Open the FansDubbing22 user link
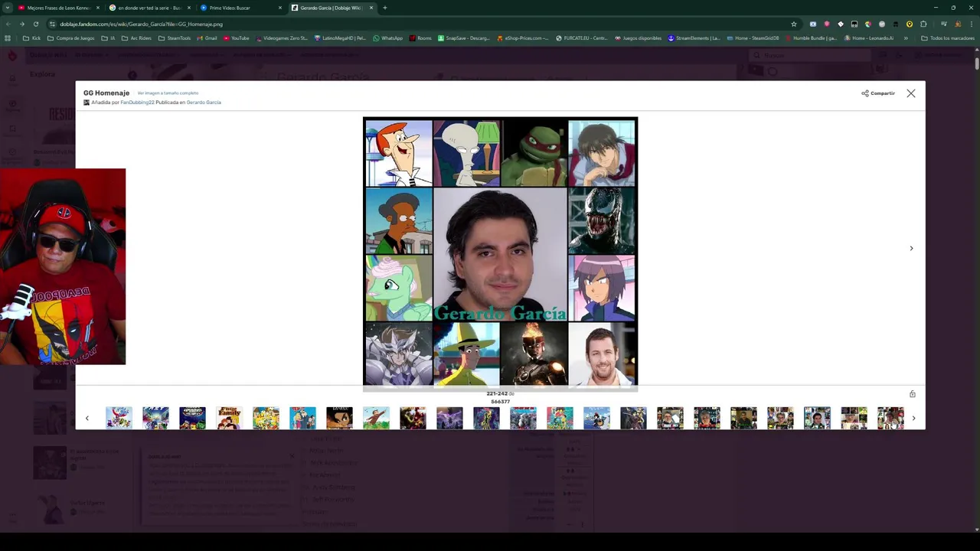Screen dimensions: 980x551 [x=137, y=103]
